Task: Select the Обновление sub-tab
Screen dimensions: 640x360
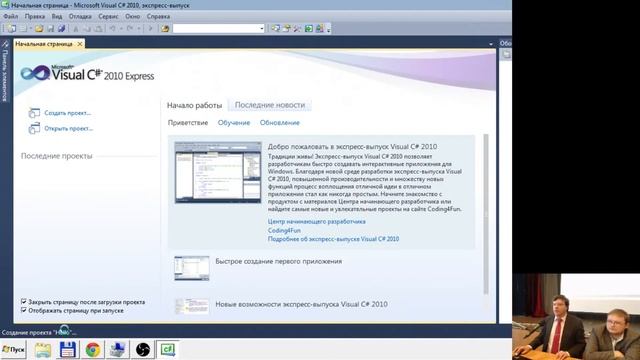Action: [280, 122]
